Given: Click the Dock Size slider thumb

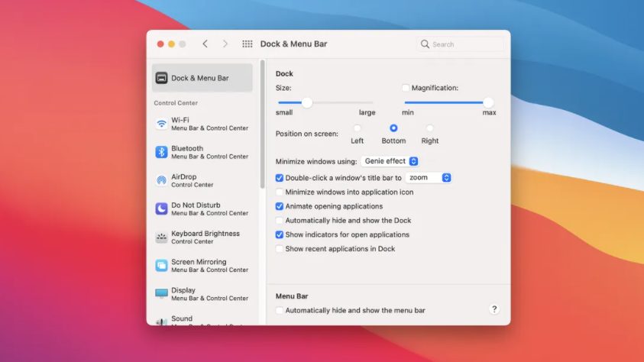Looking at the screenshot, I should pos(307,102).
